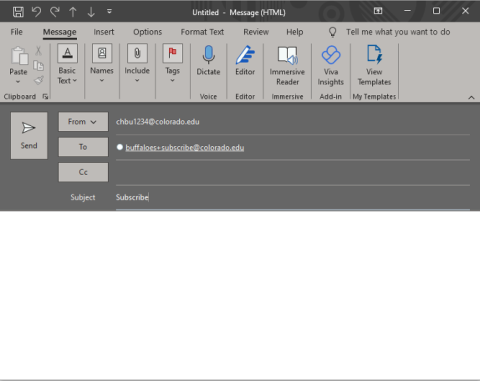
Task: Open the Options tab
Action: point(148,32)
